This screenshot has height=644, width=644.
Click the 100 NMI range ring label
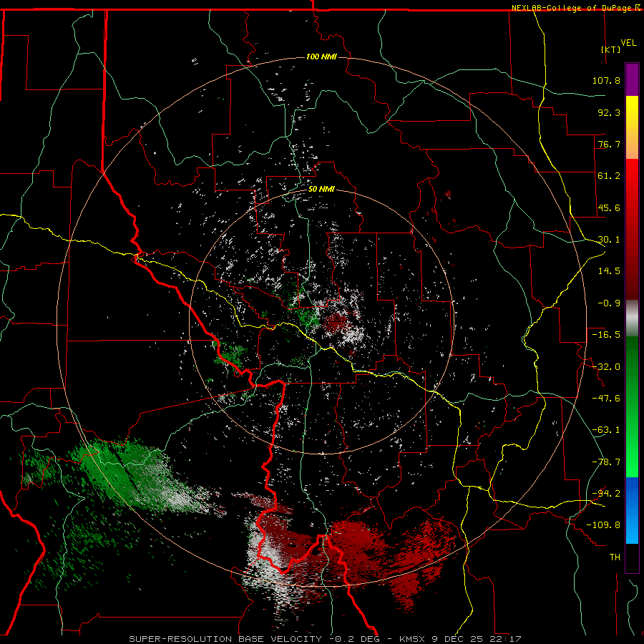(321, 57)
